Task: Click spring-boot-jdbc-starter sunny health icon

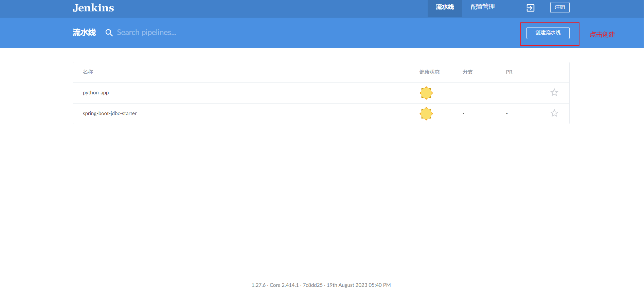Action: (426, 114)
